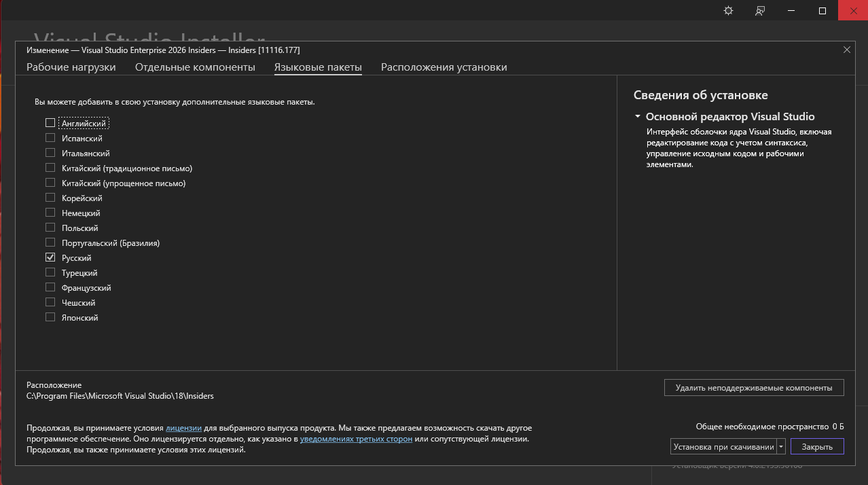Switch to the Рабочие нагрузки tab
Viewport: 868px width, 485px height.
(71, 67)
